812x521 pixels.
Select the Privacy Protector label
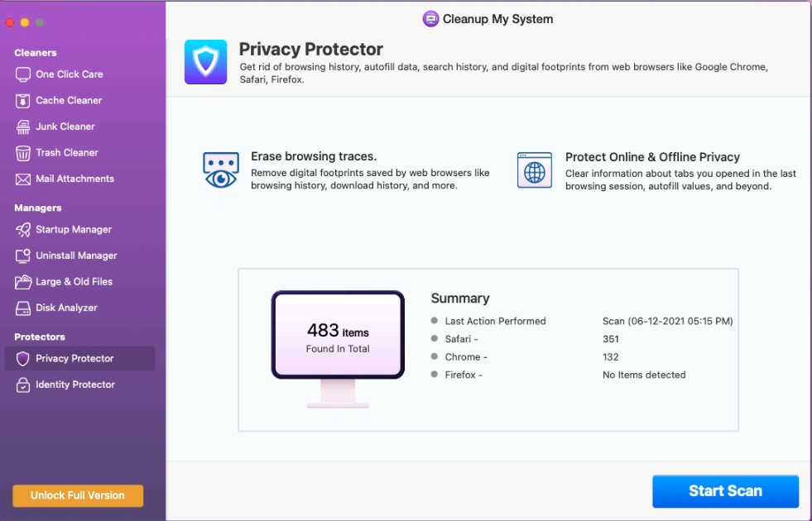(74, 359)
